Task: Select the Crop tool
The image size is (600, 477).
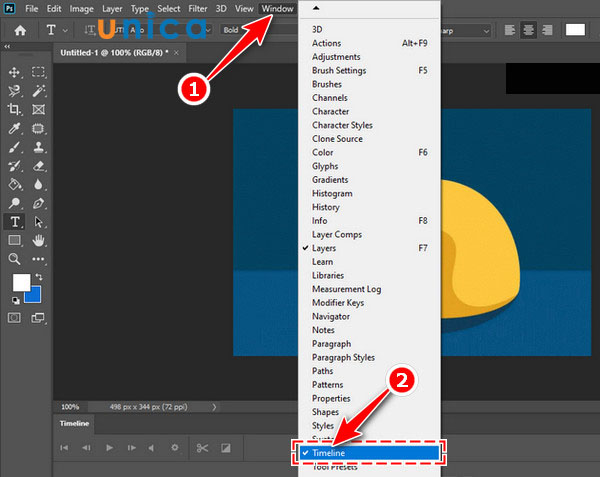Action: pos(15,109)
